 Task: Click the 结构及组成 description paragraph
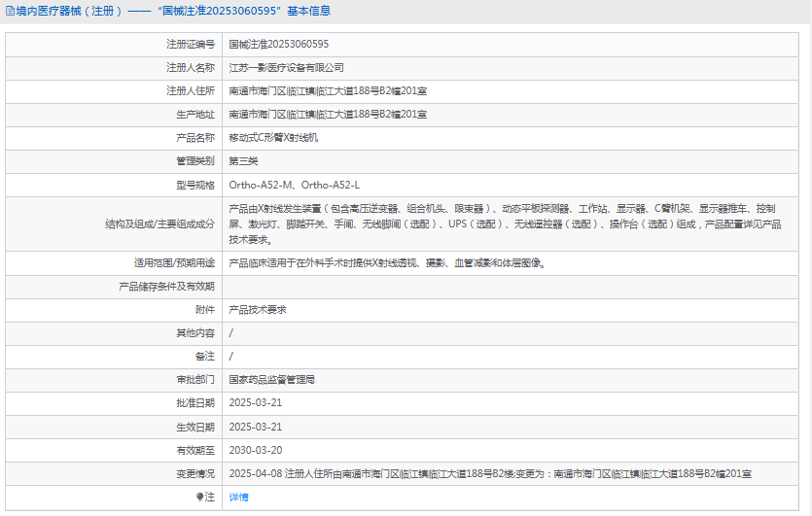pyautogui.click(x=505, y=224)
